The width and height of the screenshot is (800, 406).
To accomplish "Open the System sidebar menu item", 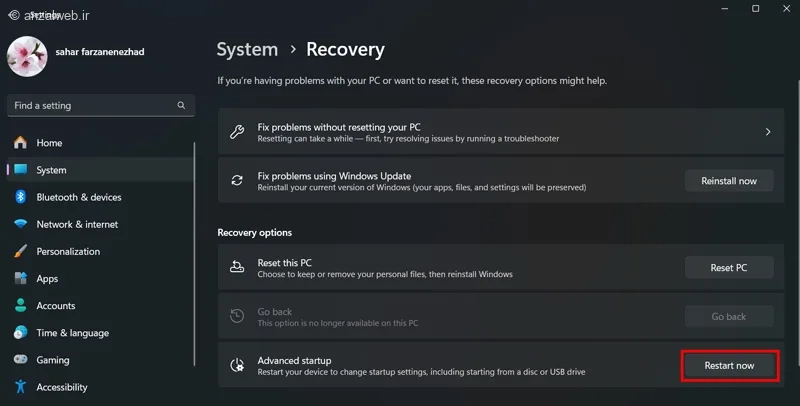I will click(x=52, y=170).
